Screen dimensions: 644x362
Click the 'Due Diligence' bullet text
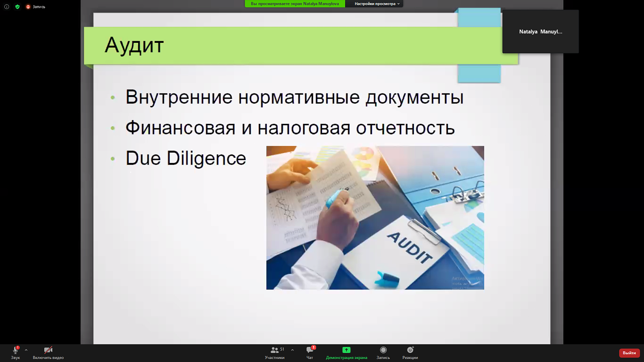[x=186, y=158]
